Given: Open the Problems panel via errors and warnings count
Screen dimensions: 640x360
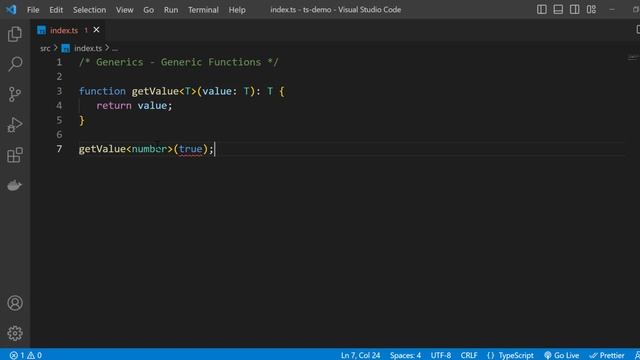Looking at the screenshot, I should [x=26, y=355].
